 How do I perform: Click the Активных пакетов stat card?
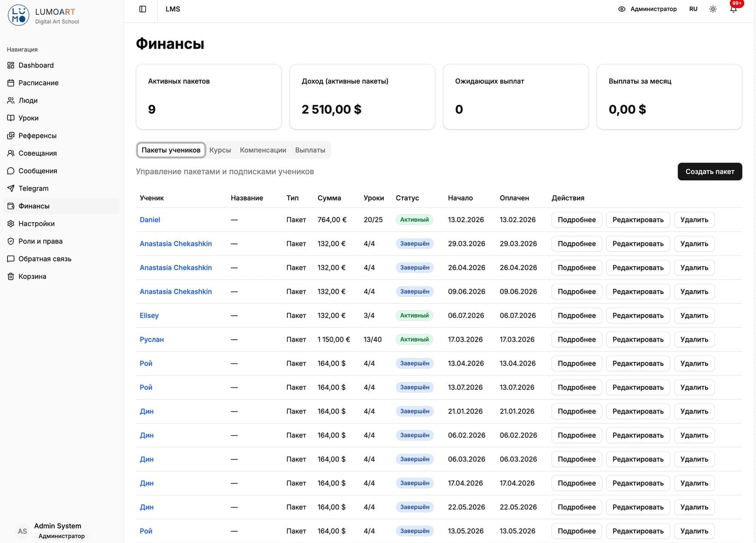[x=208, y=97]
